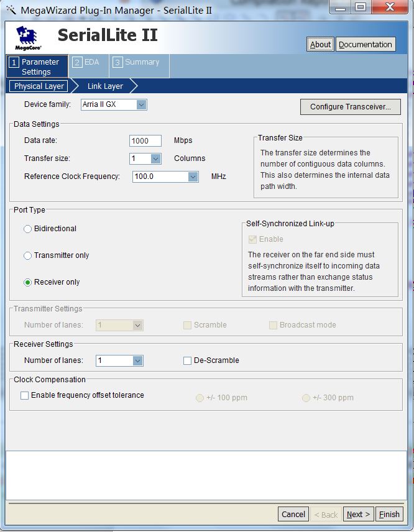
Task: Click the wizard wand icon in title bar
Action: point(11,10)
